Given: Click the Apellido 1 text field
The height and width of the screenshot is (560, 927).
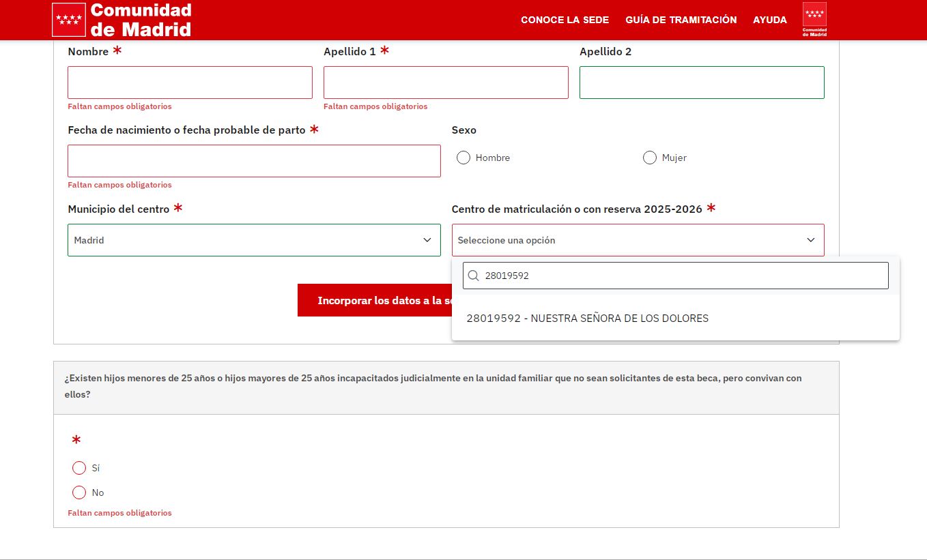Looking at the screenshot, I should [x=446, y=83].
